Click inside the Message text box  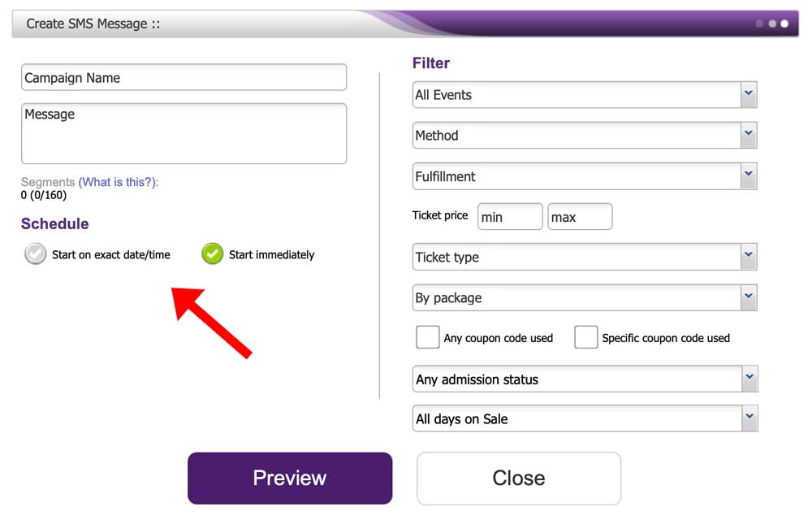(x=184, y=132)
